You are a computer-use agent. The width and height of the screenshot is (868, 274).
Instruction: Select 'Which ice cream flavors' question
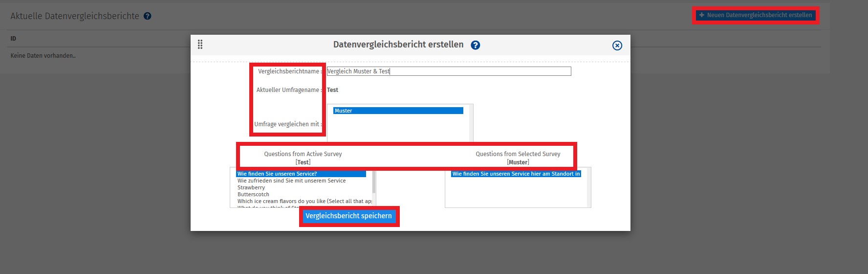[x=304, y=201]
